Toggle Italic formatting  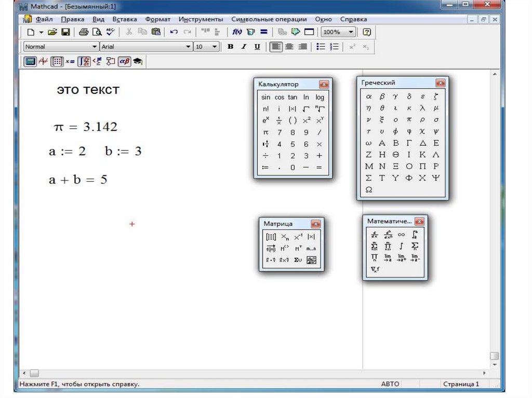pos(244,47)
